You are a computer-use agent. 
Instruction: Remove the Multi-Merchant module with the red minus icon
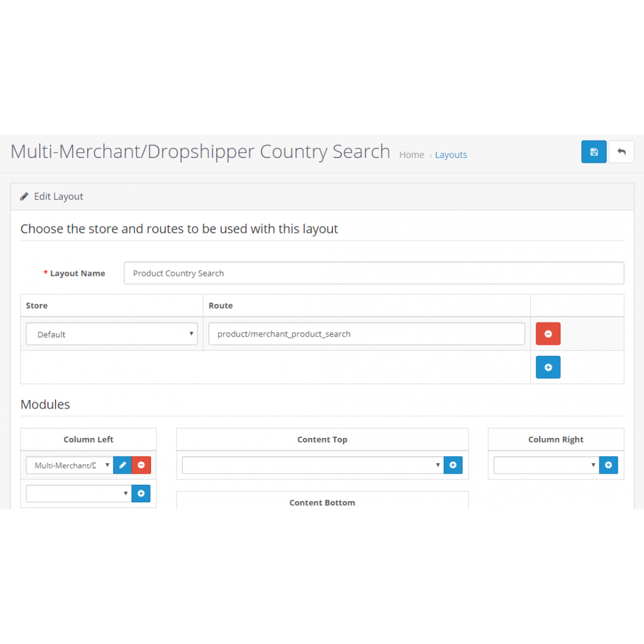tap(141, 465)
